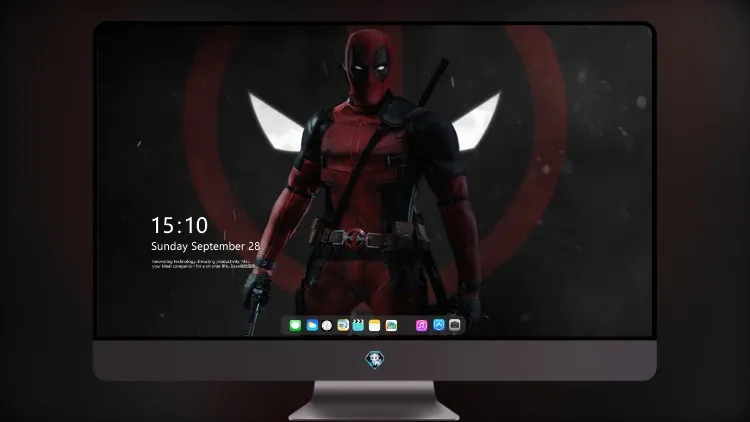
Task: Click Deadpool's masked face on wallpaper
Action: 367,67
